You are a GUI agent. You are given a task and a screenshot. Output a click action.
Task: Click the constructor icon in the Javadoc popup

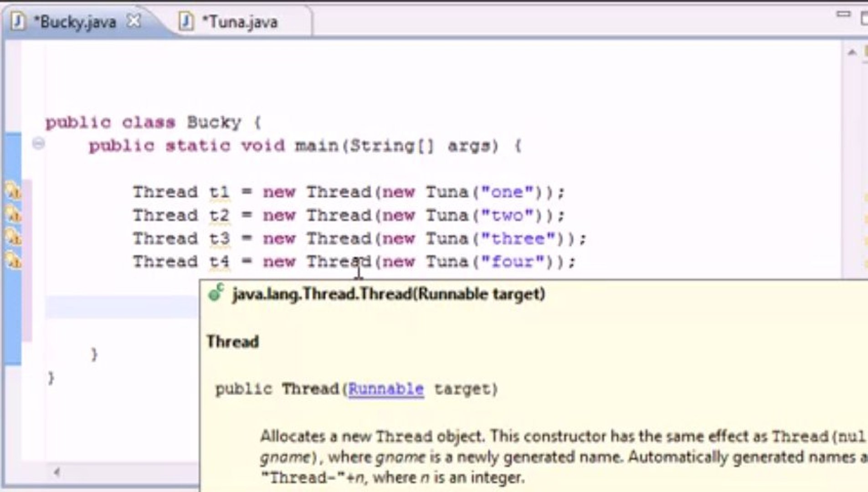pyautogui.click(x=216, y=292)
